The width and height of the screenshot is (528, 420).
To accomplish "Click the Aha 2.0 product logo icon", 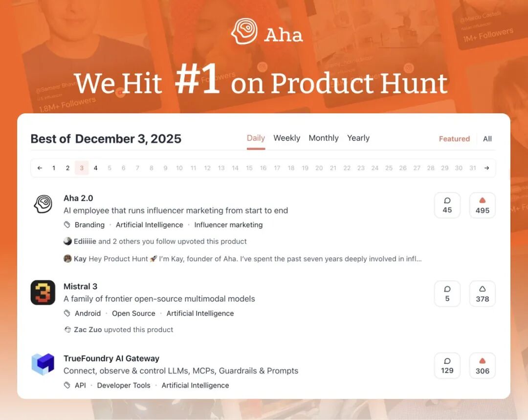I will [x=43, y=204].
